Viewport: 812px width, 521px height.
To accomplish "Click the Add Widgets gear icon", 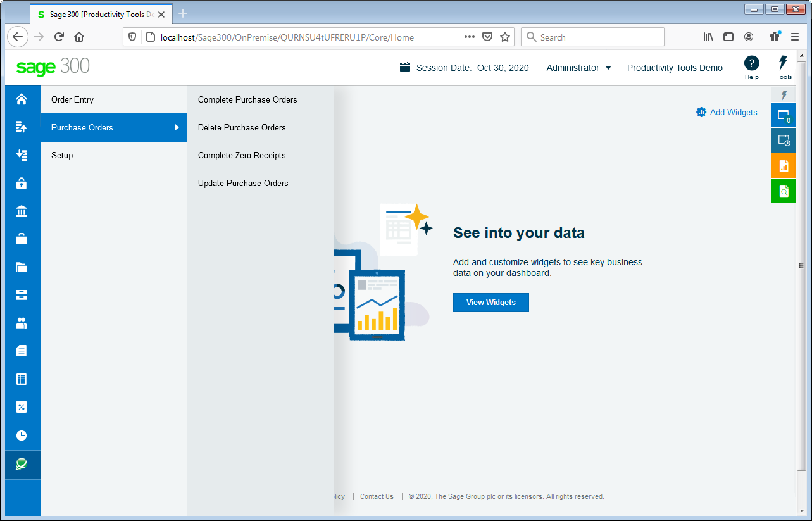I will pos(701,112).
